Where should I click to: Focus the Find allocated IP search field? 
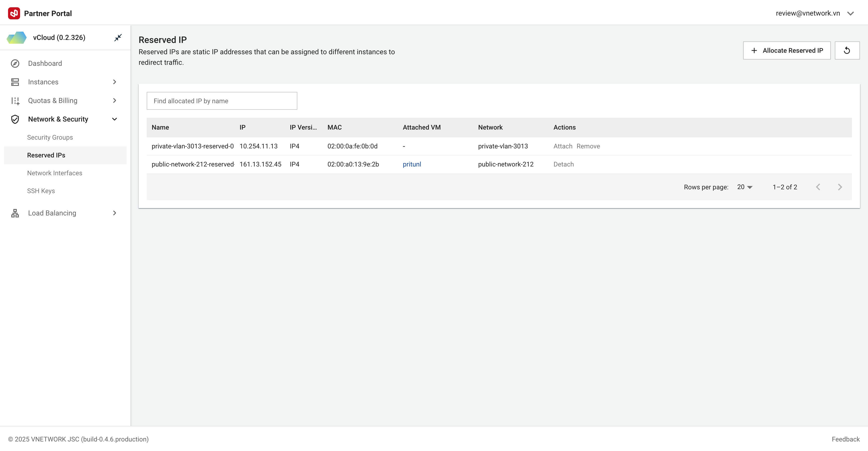222,101
